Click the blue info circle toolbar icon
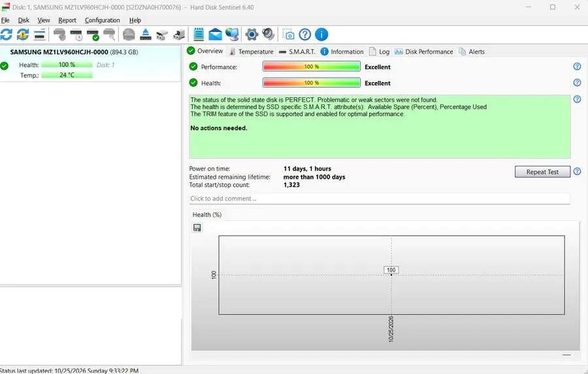The image size is (588, 374). pos(321,35)
